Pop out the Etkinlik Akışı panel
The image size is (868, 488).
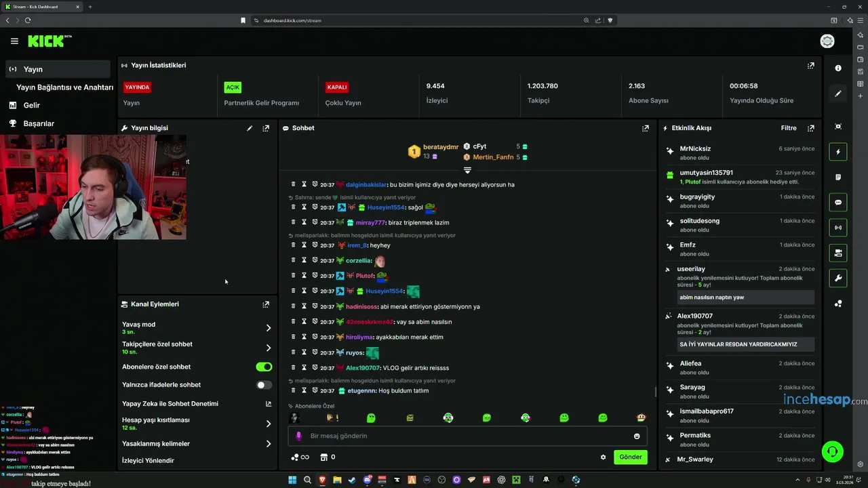810,128
